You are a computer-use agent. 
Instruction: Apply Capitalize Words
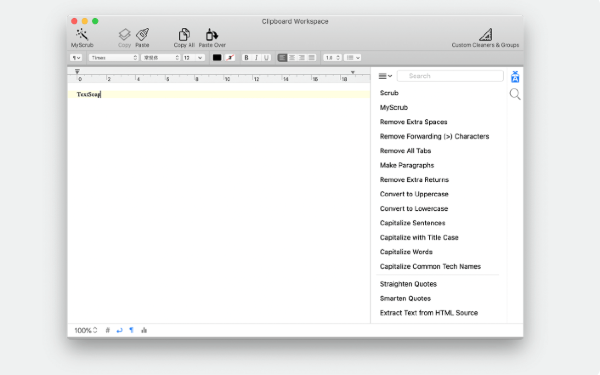(x=406, y=252)
